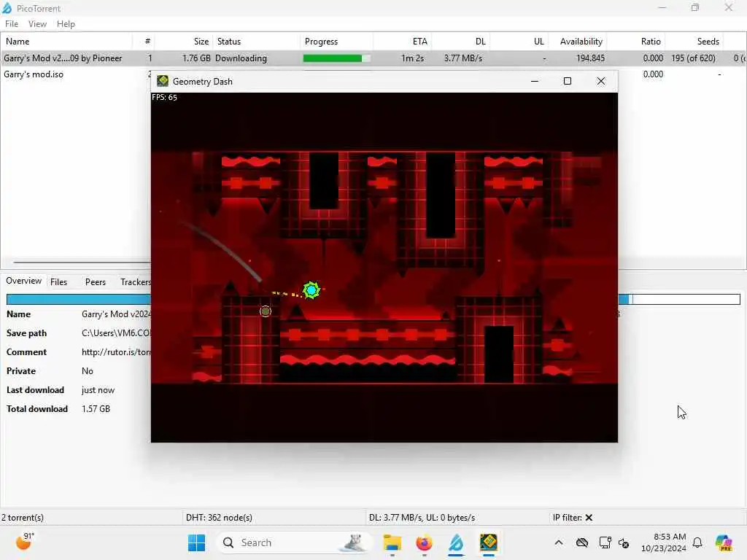This screenshot has height=560, width=747.
Task: Open the notifications bell icon
Action: pyautogui.click(x=697, y=542)
